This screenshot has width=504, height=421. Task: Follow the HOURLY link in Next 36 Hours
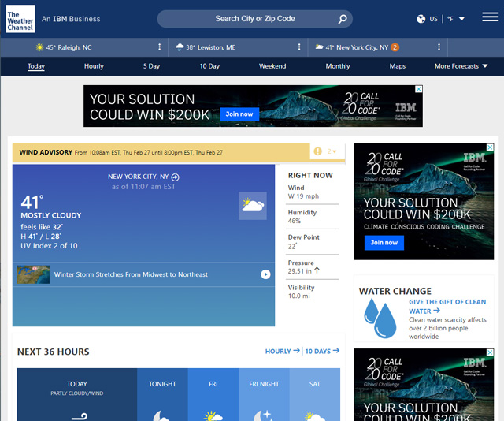click(x=283, y=351)
